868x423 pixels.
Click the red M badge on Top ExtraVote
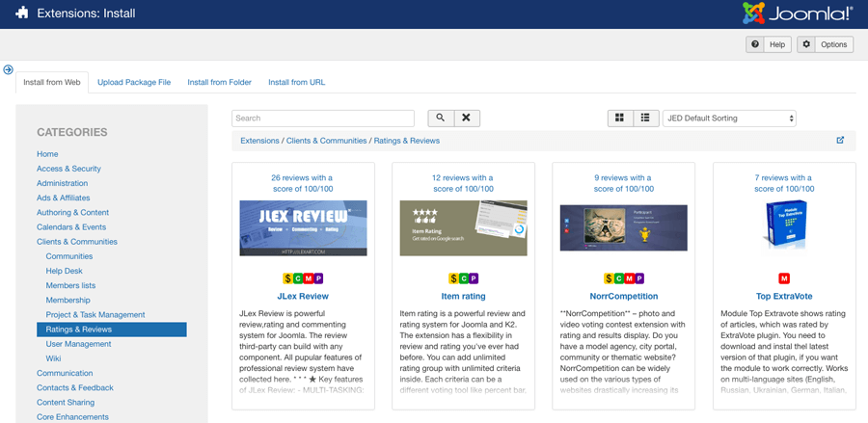(x=784, y=278)
